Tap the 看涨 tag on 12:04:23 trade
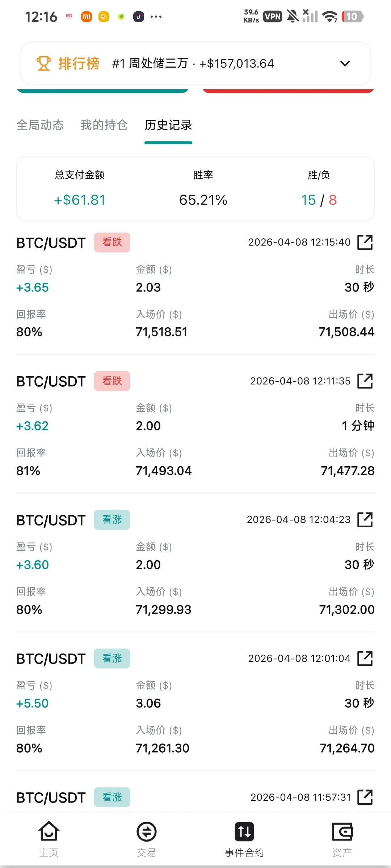The width and height of the screenshot is (391, 868). coord(112,520)
